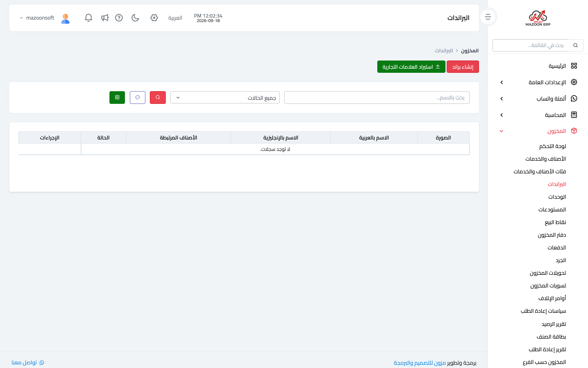Click the لا توجد سجلات empty row text
This screenshot has width=588, height=368.
[x=275, y=149]
